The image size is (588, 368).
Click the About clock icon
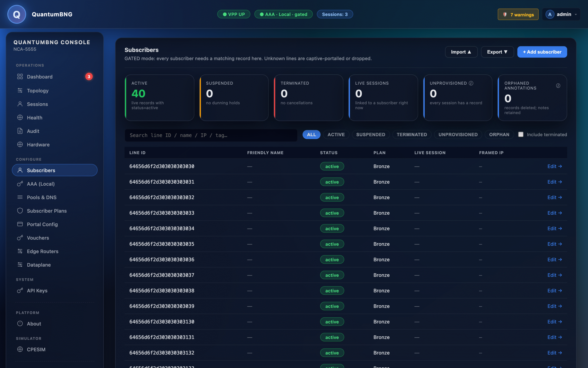[x=20, y=324]
